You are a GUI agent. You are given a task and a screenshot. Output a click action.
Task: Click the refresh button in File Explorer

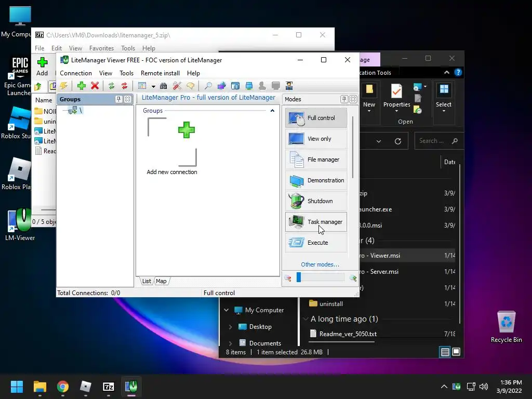pos(398,141)
